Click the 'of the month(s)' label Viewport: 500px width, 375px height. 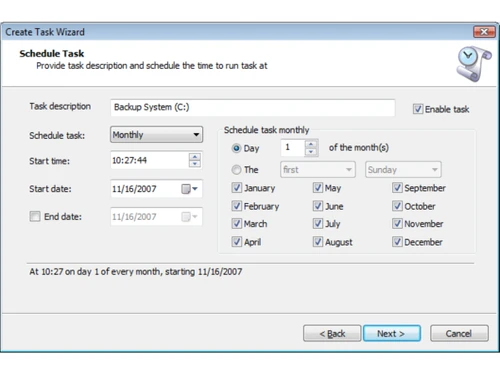pyautogui.click(x=359, y=147)
